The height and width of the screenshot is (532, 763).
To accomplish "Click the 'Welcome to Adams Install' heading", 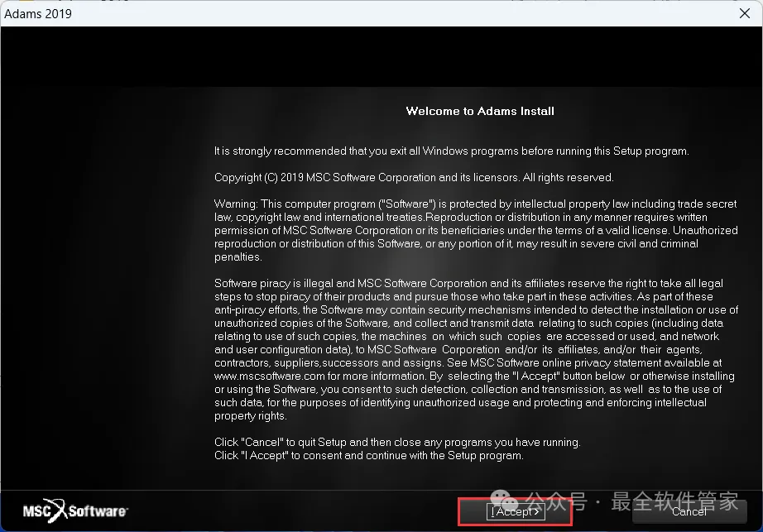I will coord(480,111).
